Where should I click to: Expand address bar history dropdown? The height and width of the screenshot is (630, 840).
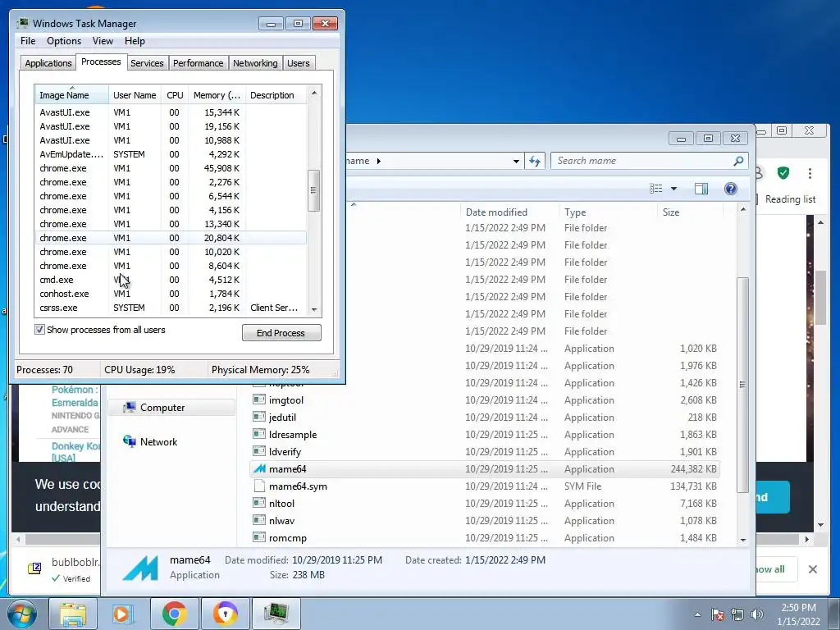516,161
